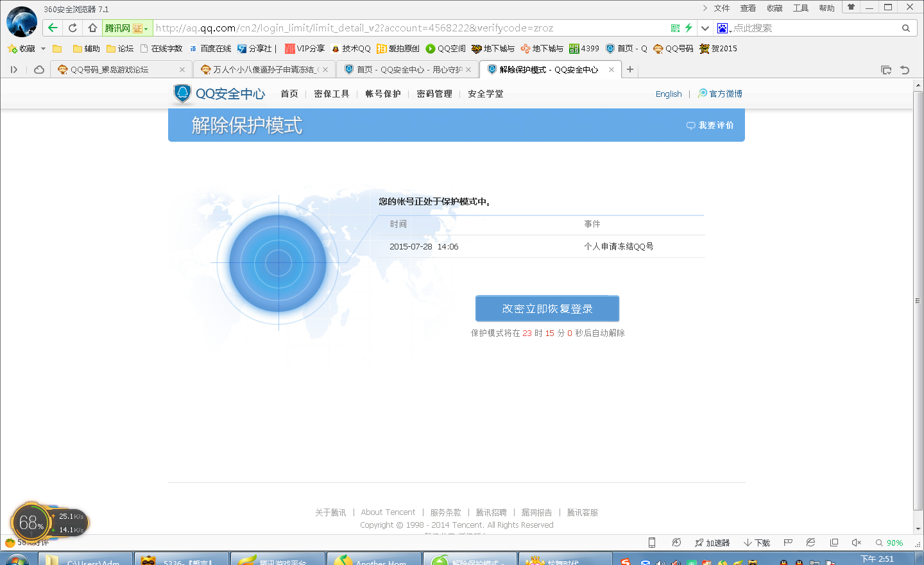The width and height of the screenshot is (924, 565).
Task: Click the green lightning speed-mode icon
Action: (689, 28)
